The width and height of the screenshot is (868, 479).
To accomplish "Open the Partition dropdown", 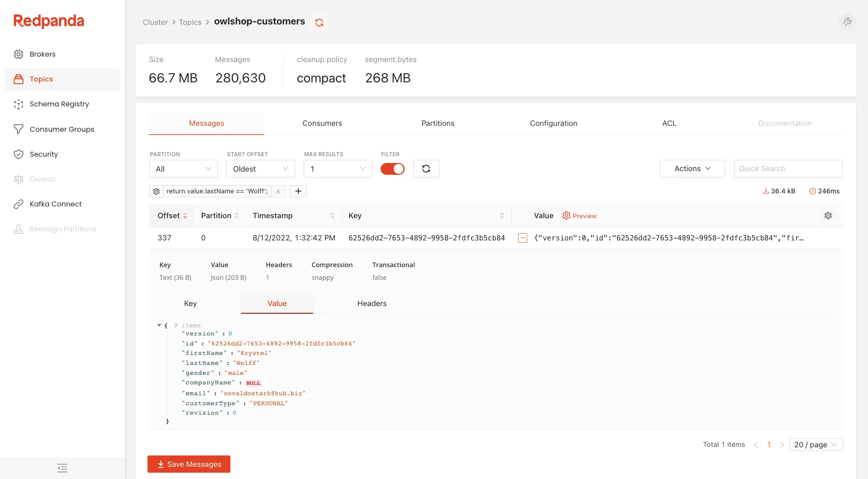I will point(183,168).
